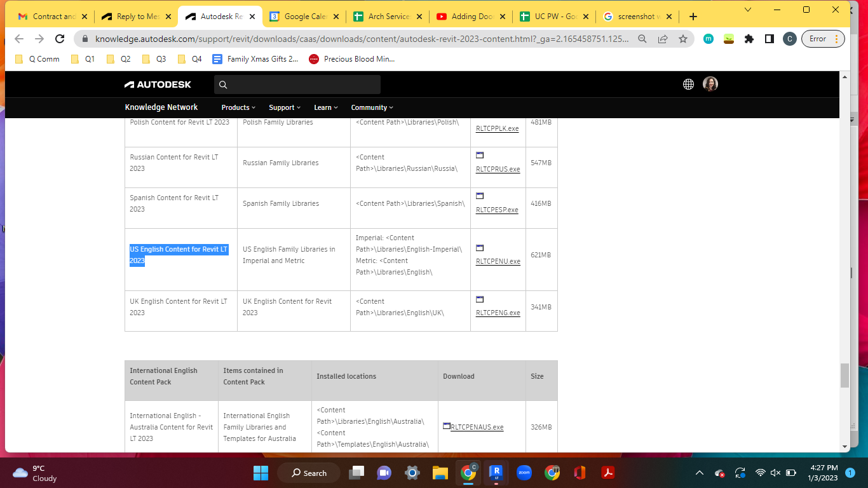The width and height of the screenshot is (868, 488).
Task: Open the Support dropdown menu
Action: point(283,107)
